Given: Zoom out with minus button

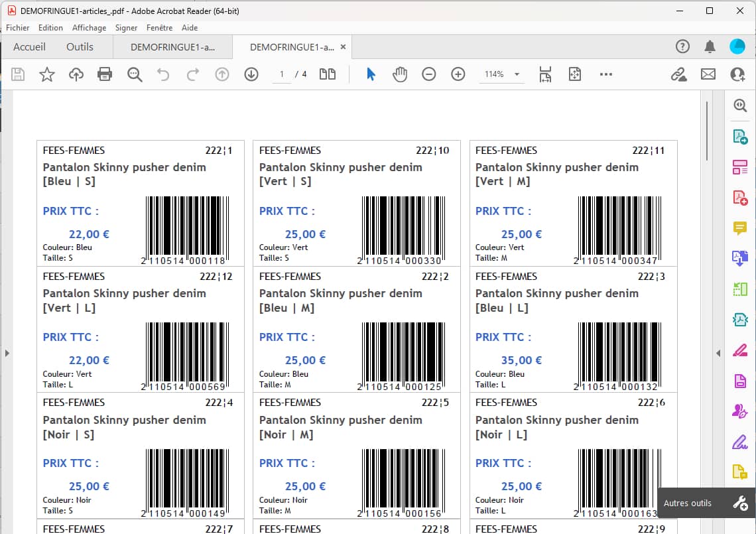Looking at the screenshot, I should (428, 74).
